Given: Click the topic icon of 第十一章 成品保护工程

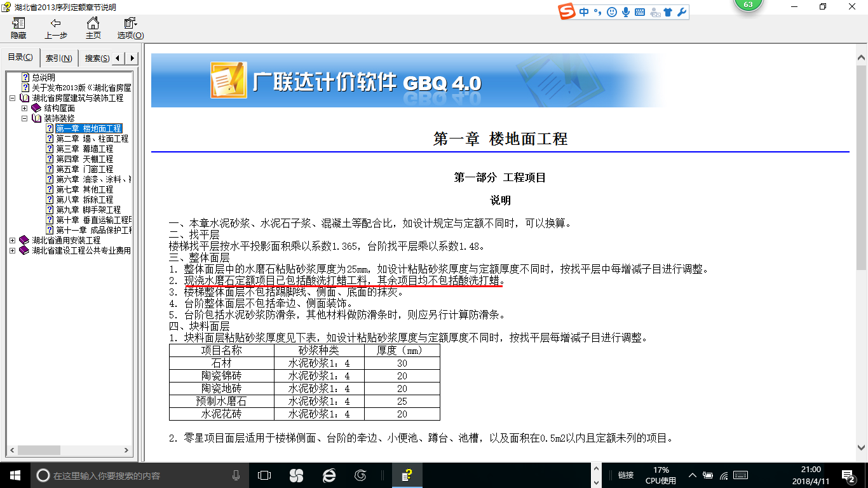Looking at the screenshot, I should click(x=50, y=230).
